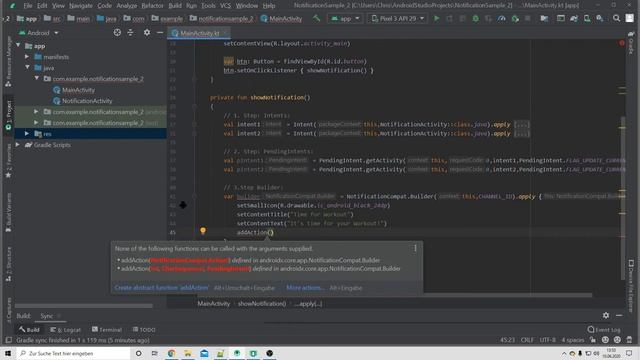This screenshot has height=360, width=640.
Task: Click the Attach Debugger to Android Process icon
Action: 515,18
